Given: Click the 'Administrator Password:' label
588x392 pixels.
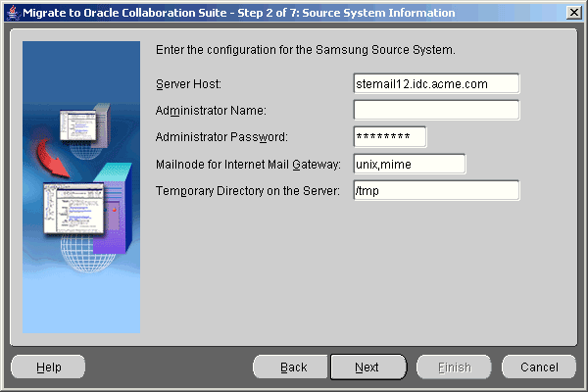Looking at the screenshot, I should [x=221, y=137].
